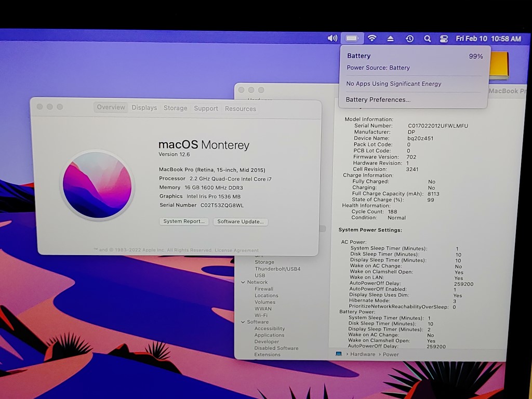Screen dimensions: 532x399
Task: Click Power in the path bar
Action: [391, 354]
